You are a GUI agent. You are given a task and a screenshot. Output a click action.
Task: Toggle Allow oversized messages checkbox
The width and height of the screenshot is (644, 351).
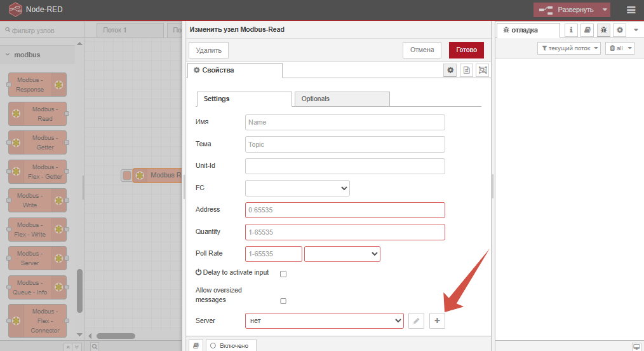[283, 301]
